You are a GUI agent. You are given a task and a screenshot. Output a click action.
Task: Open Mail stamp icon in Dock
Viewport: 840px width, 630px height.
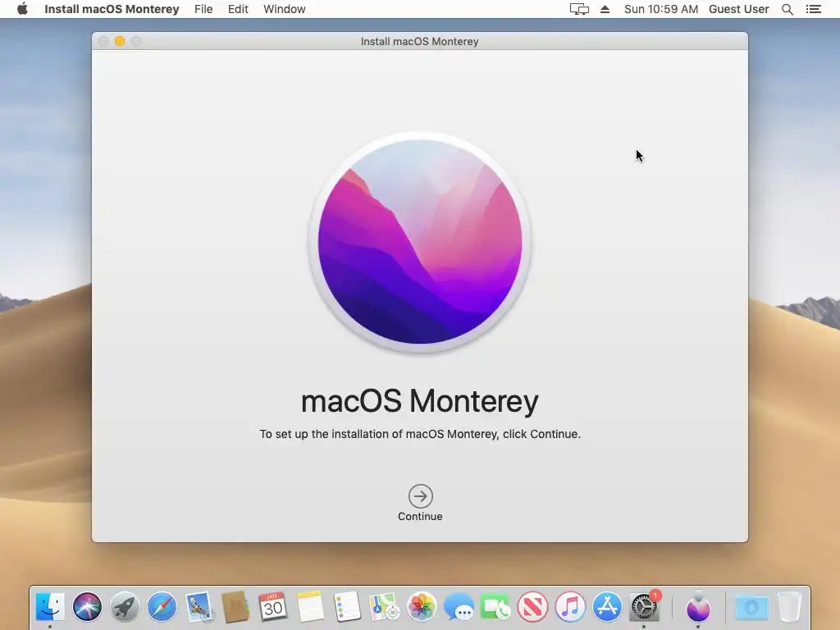[x=199, y=607]
